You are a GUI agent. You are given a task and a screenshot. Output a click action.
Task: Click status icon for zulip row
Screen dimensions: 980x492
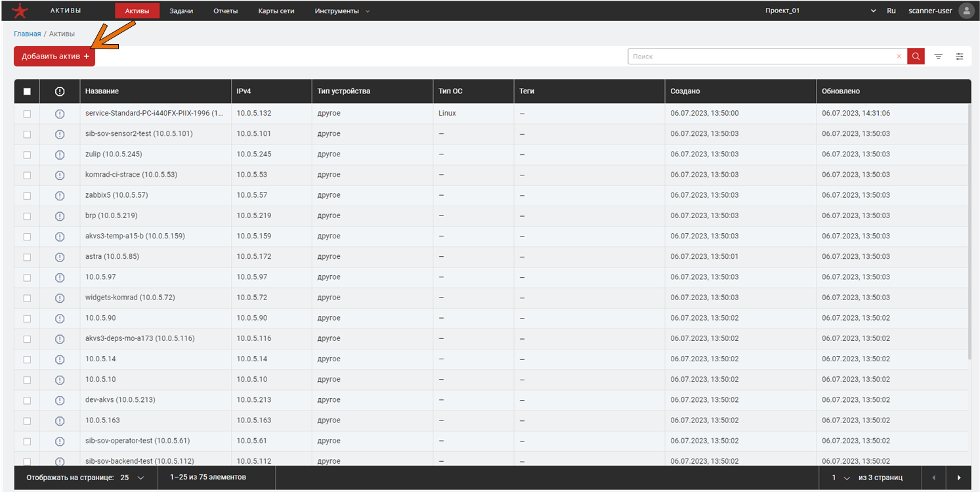(60, 154)
